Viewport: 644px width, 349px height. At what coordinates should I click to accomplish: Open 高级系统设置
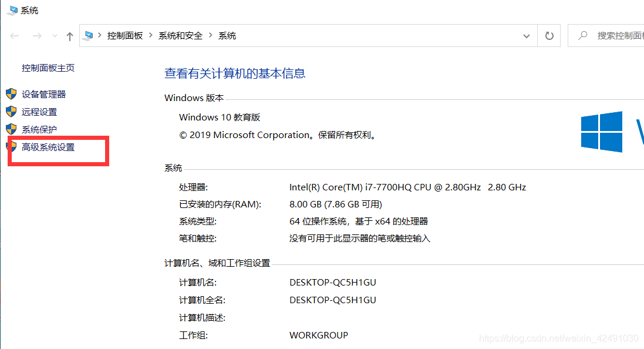48,147
